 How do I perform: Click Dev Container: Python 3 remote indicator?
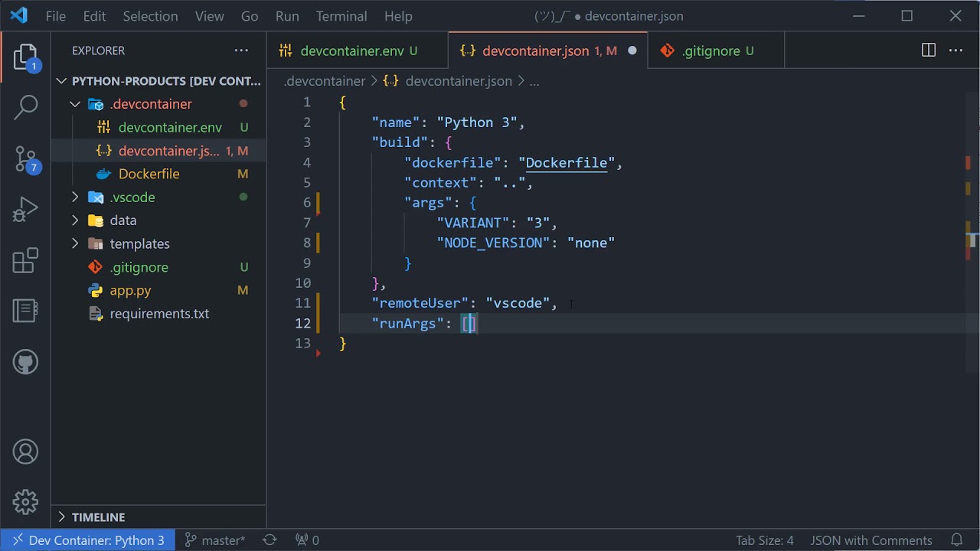[x=88, y=540]
